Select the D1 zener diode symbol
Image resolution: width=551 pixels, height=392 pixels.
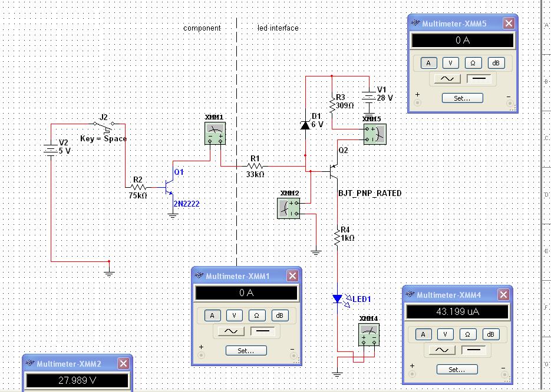pos(305,124)
